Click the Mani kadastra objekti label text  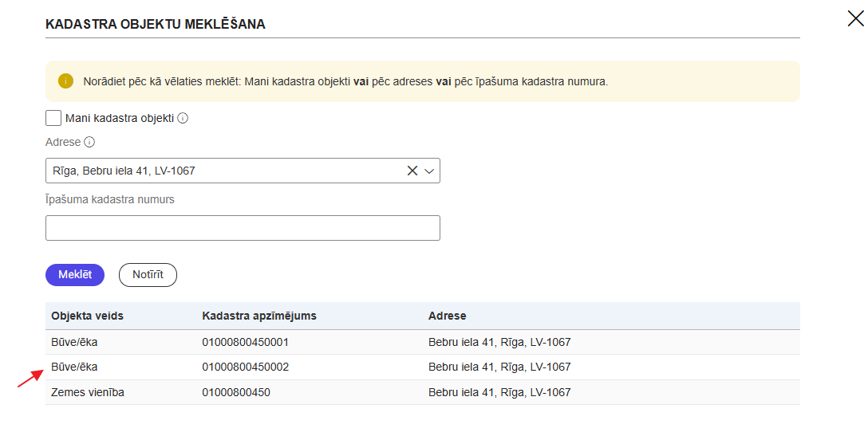click(x=120, y=119)
